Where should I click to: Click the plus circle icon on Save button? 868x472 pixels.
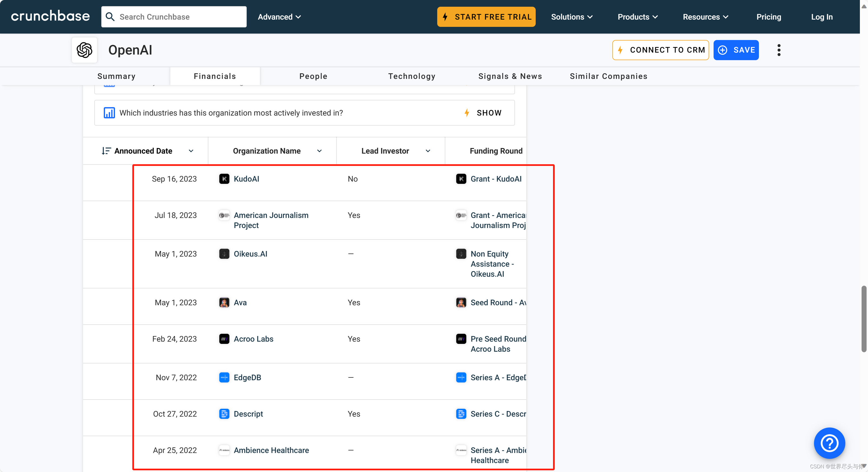[723, 50]
